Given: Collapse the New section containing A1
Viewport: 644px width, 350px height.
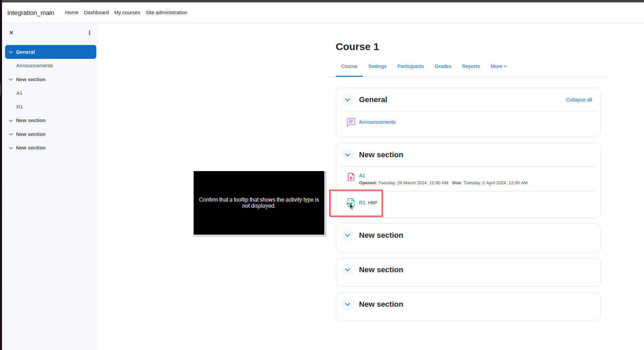Looking at the screenshot, I should tap(347, 155).
